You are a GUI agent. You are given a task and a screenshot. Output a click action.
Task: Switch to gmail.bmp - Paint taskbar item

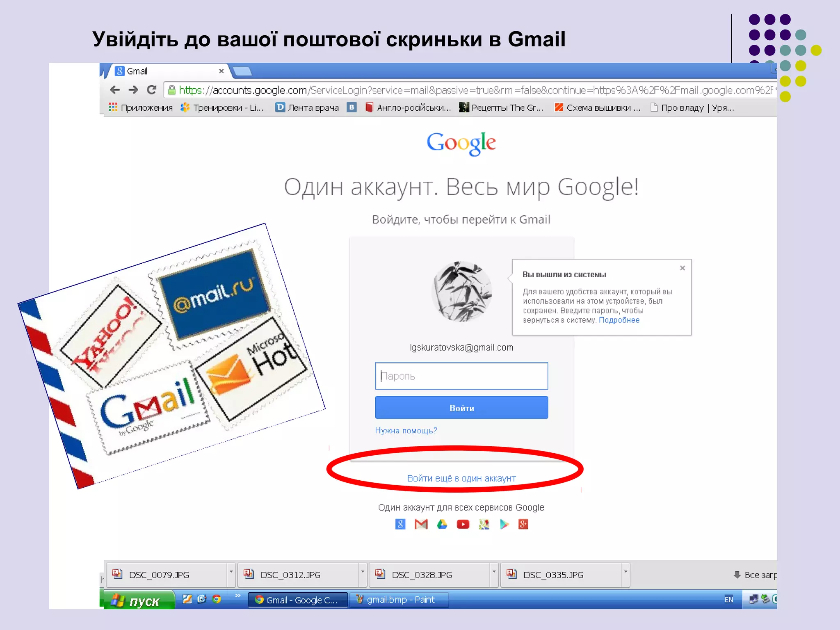pos(399,600)
